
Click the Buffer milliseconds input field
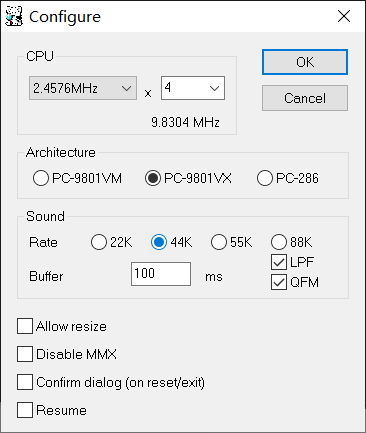point(161,274)
